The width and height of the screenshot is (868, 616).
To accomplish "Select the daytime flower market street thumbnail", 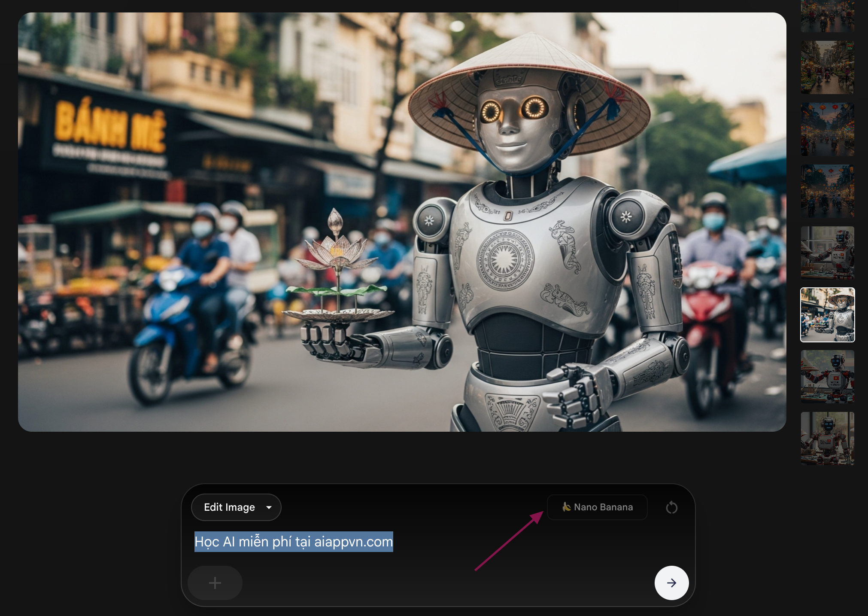I will click(x=827, y=67).
